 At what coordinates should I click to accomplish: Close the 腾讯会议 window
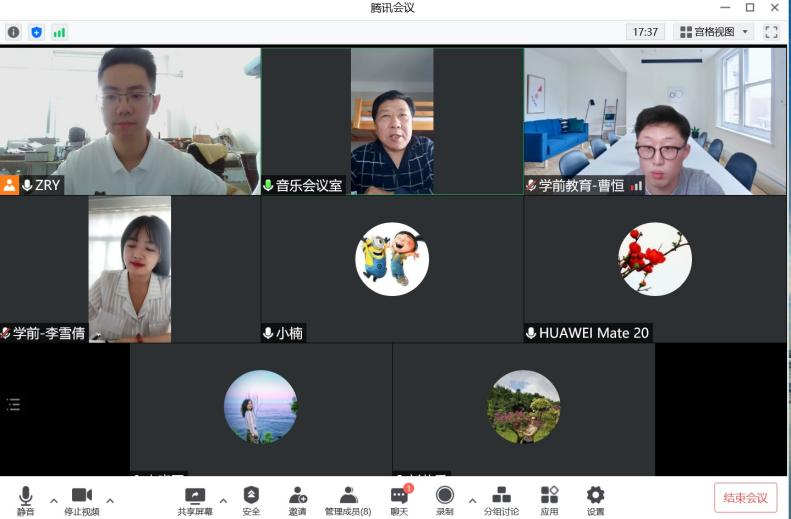[x=775, y=7]
